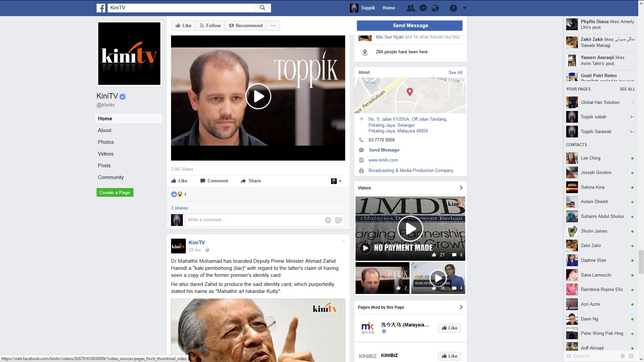The width and height of the screenshot is (644, 362).
Task: Like the Toppik video post
Action: [179, 181]
